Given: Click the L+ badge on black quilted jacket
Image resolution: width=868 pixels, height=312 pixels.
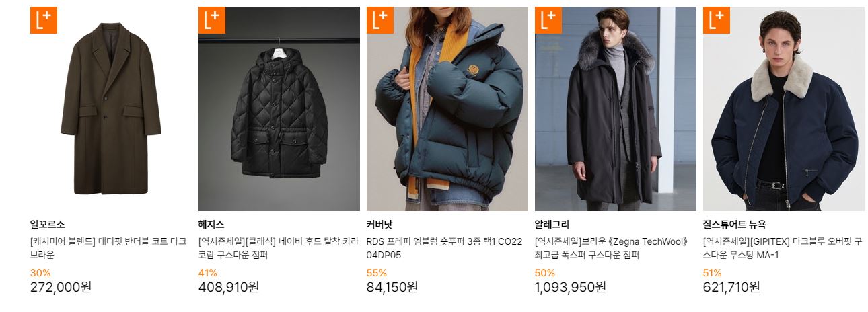Looking at the screenshot, I should [212, 20].
